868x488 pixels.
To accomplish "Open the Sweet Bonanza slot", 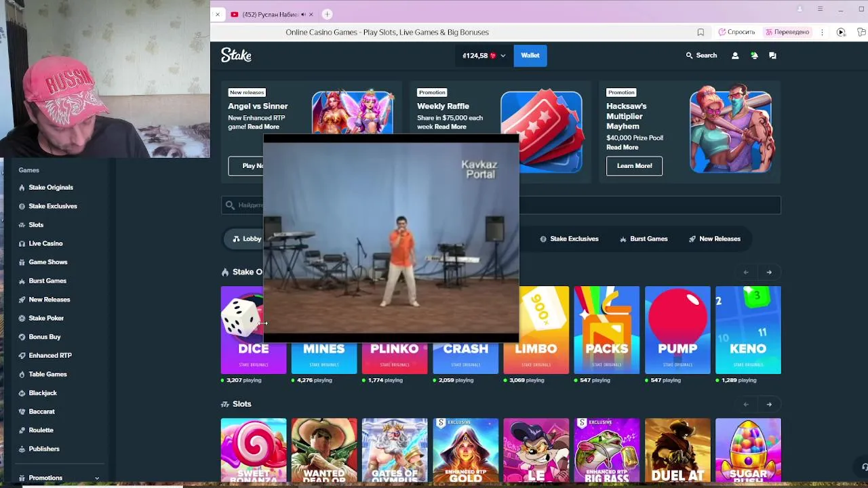I will tap(254, 450).
